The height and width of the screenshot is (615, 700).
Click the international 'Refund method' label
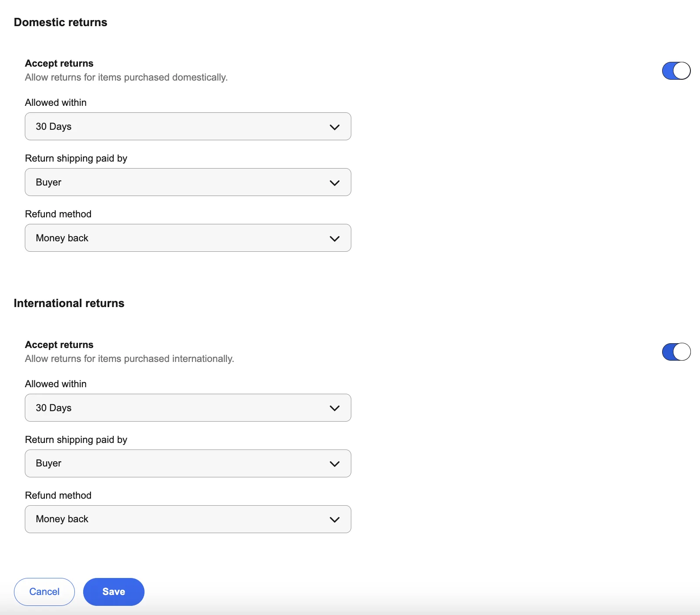[x=58, y=495]
